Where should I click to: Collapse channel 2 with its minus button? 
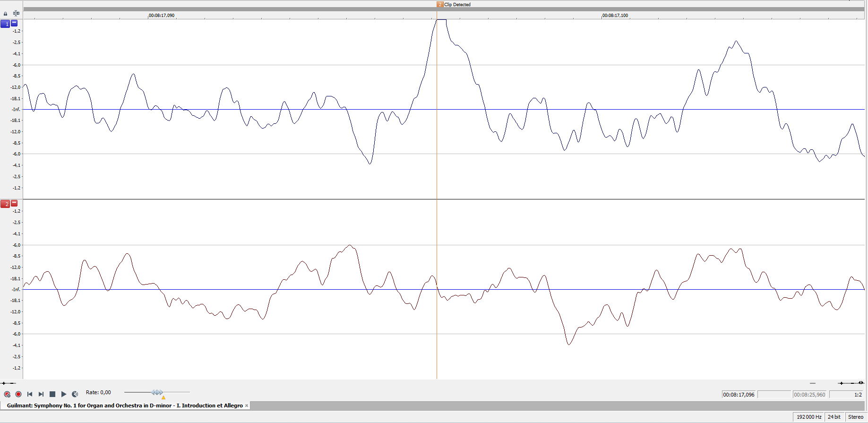click(14, 203)
